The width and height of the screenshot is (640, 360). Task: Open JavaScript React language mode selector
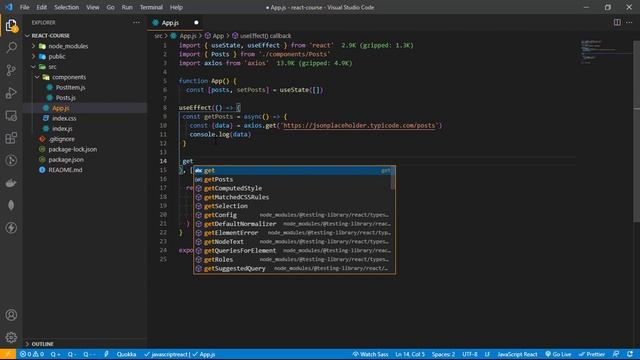(517, 354)
